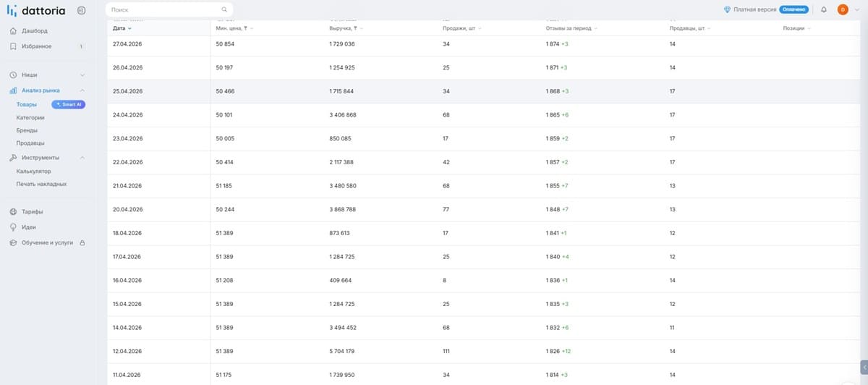This screenshot has width=868, height=385.
Task: Open the Продавцы submenu item
Action: [30, 143]
